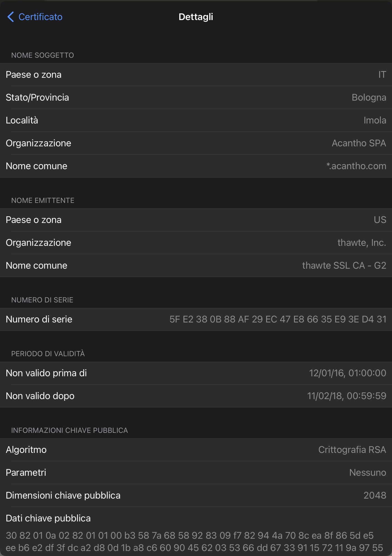Select thawte SSL CA - G2 row
The image size is (392, 556).
[x=196, y=266]
